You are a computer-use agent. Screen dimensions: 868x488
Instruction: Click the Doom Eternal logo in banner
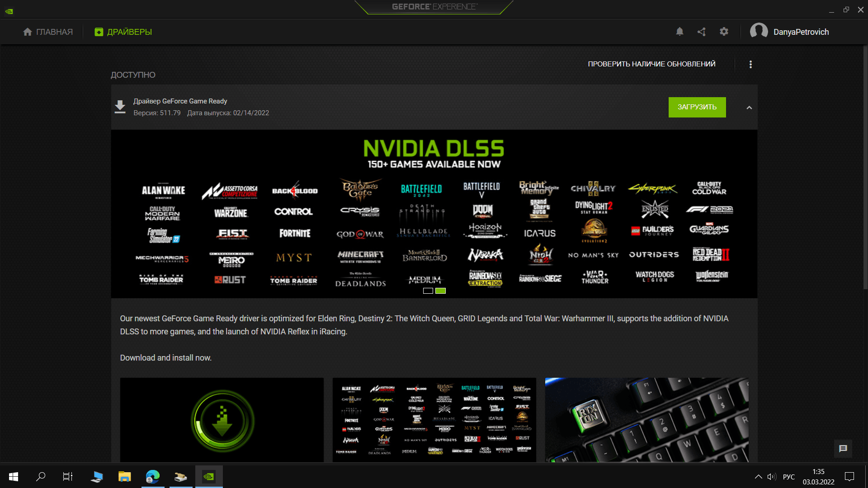[x=483, y=211]
